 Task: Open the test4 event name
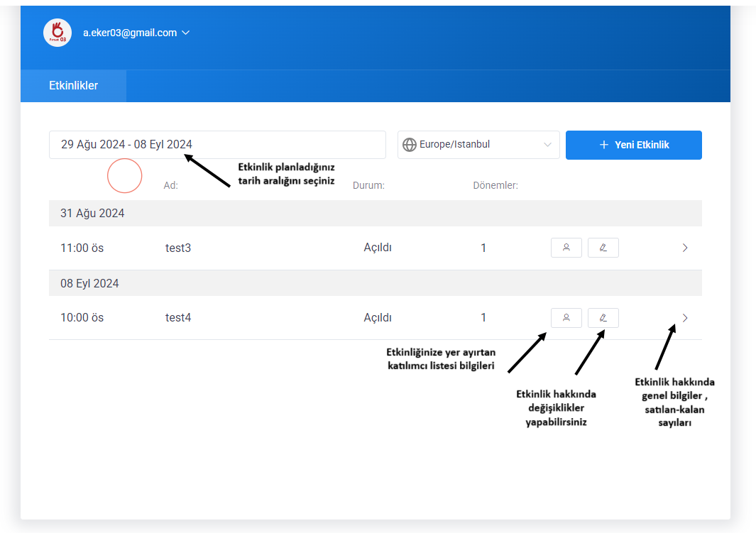pyautogui.click(x=178, y=318)
